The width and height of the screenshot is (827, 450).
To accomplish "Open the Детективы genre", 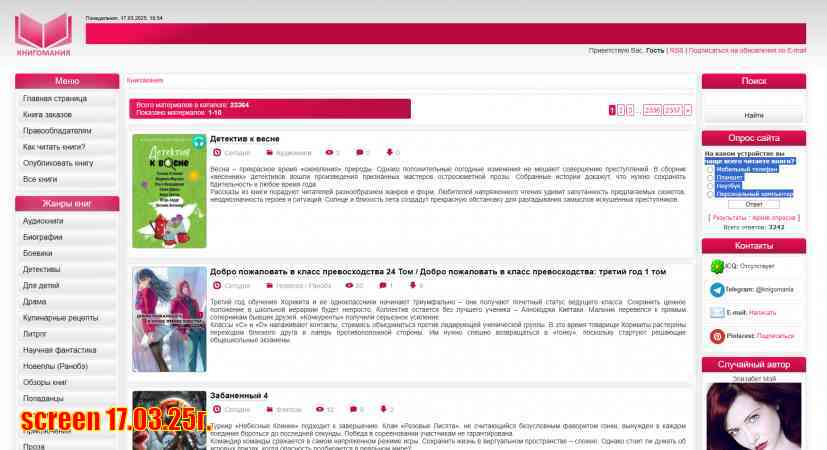I will click(x=42, y=269).
